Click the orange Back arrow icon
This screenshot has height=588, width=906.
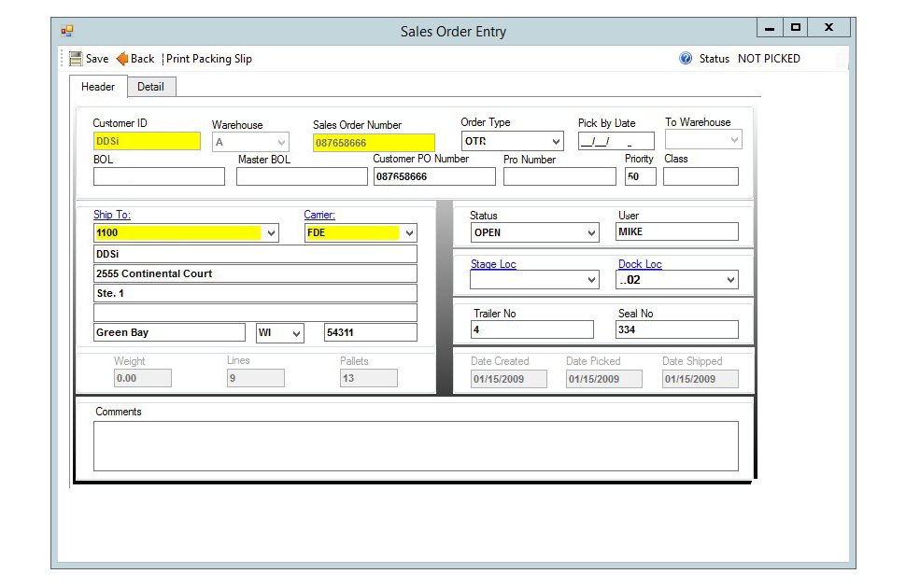pos(122,59)
